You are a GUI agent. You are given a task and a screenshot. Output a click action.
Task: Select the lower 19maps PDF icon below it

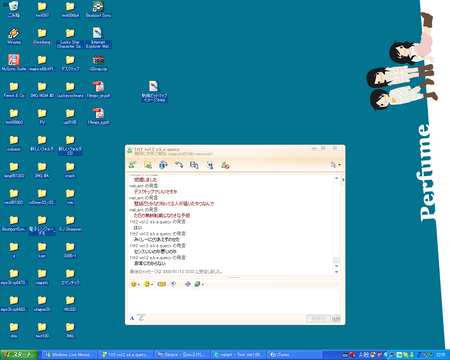click(x=98, y=116)
